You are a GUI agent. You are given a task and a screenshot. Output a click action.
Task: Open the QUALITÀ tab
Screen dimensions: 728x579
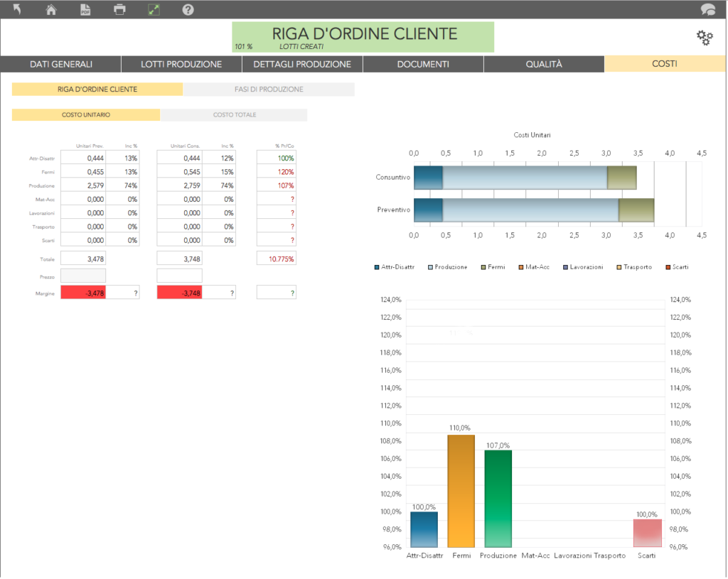tap(544, 64)
